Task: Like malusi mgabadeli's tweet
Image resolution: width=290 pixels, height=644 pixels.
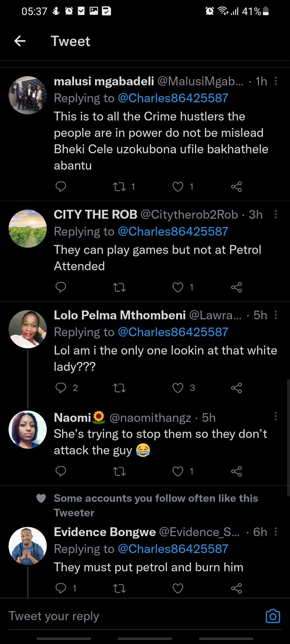Action: [x=178, y=186]
